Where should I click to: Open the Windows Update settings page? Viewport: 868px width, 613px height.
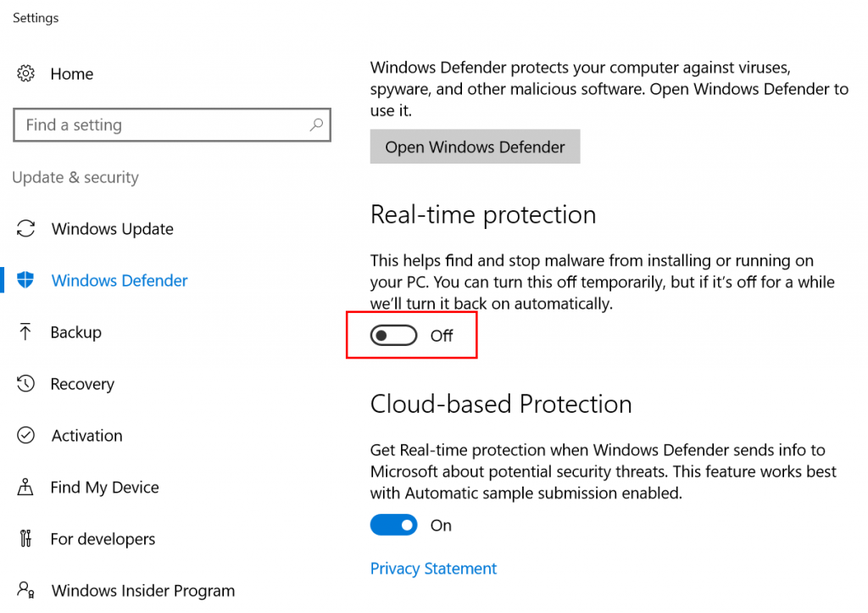click(x=112, y=229)
